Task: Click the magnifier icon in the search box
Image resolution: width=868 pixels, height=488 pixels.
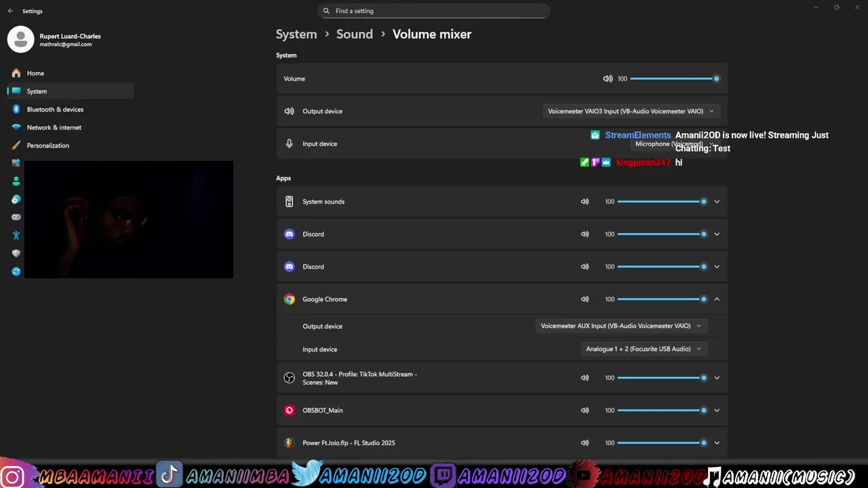Action: click(326, 11)
